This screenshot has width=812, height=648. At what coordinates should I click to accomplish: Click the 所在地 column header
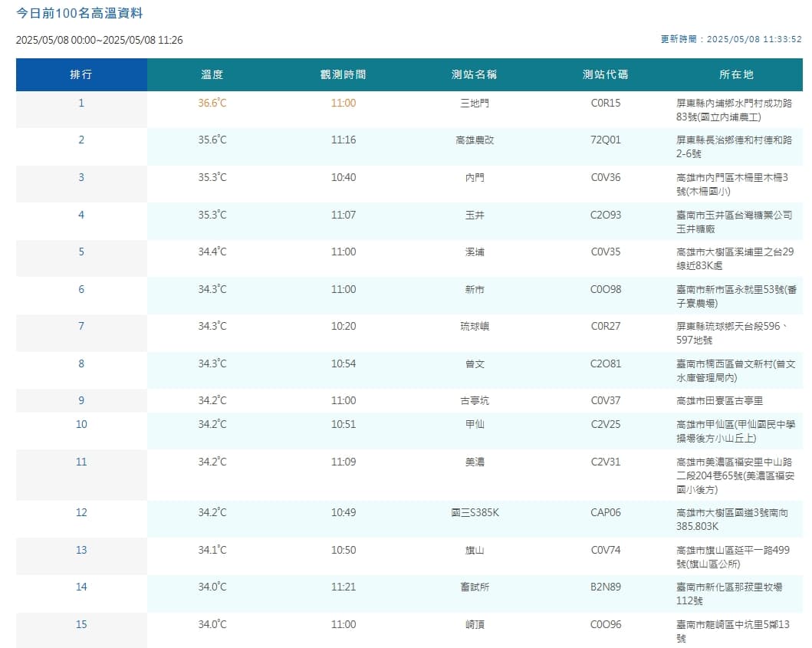[736, 74]
